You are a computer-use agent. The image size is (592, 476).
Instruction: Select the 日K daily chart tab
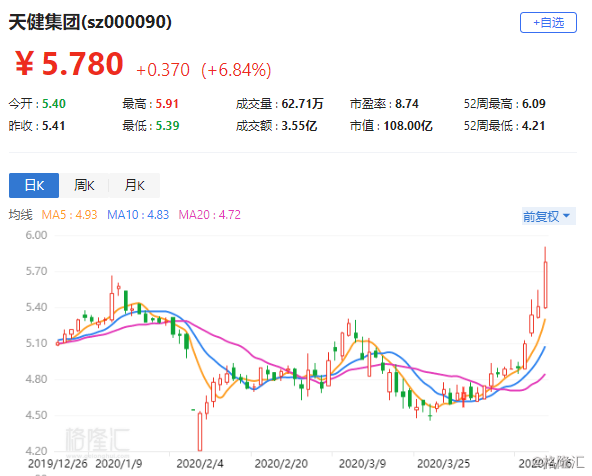click(x=34, y=185)
